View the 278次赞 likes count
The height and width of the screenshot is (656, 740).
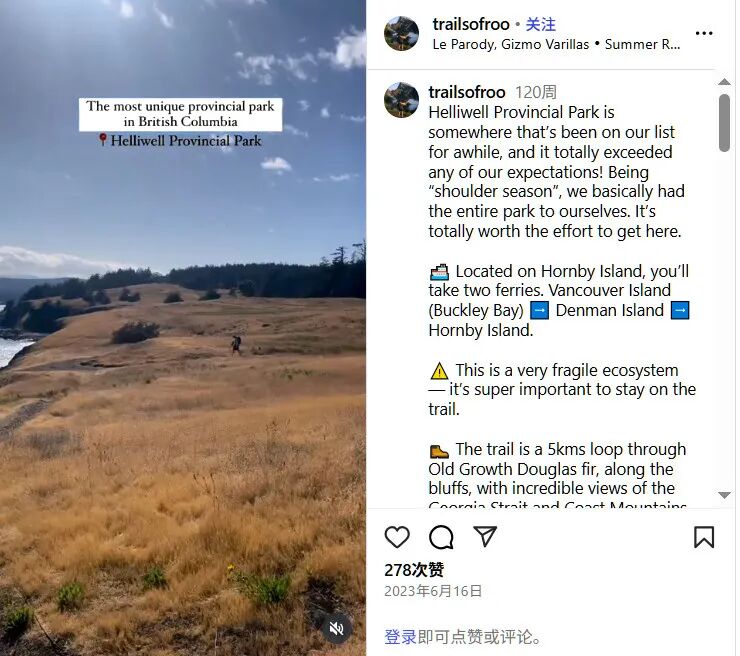414,570
